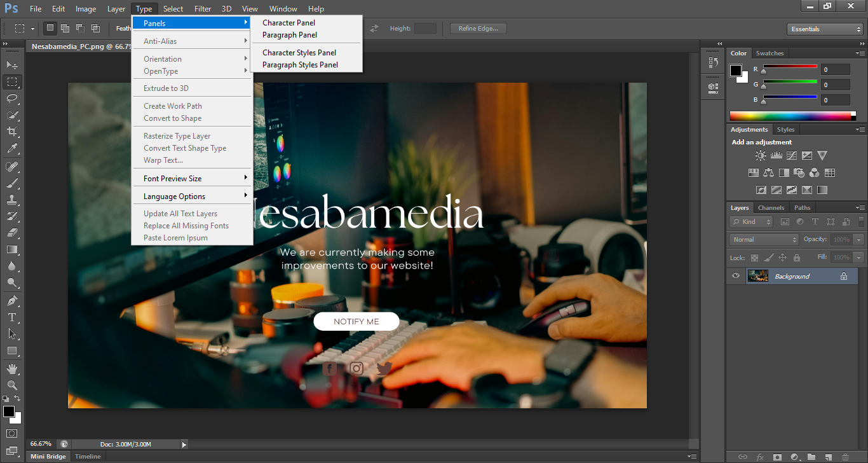Screen dimensions: 868x463
Task: Expand the Kind layer filter dropdown
Action: (x=751, y=222)
